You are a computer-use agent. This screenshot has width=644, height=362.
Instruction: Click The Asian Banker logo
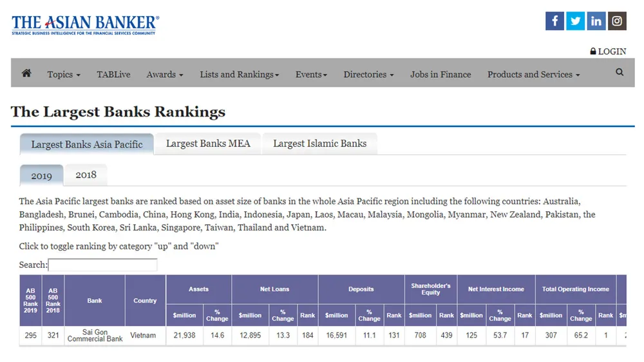pos(85,25)
